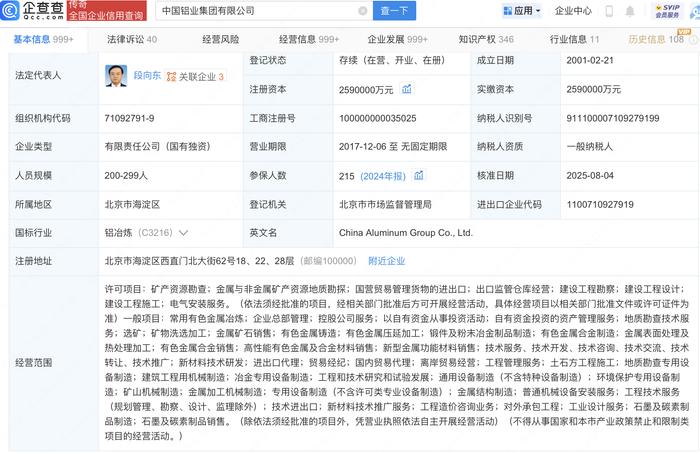Select import-export code 1100710927919
Image resolution: width=700 pixels, height=454 pixels.
coord(600,204)
